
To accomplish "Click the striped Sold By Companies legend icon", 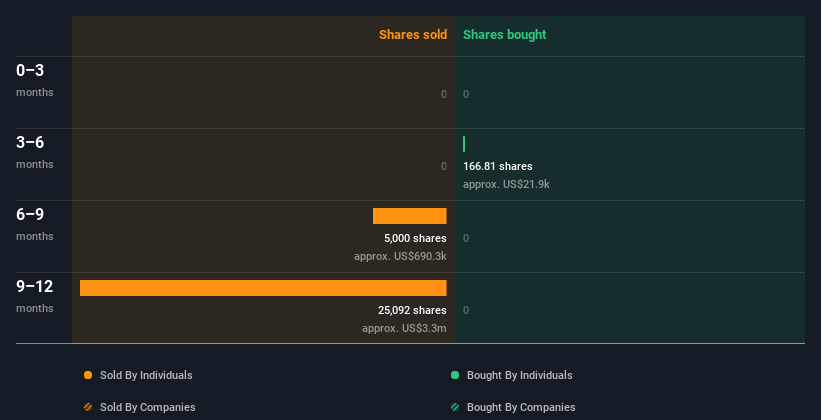I will tap(88, 407).
